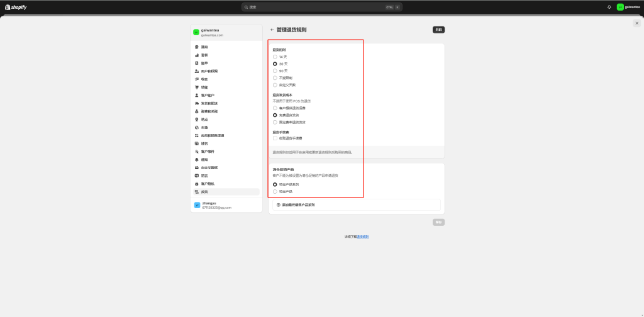Open 套餐 via its chart icon
The width and height of the screenshot is (644, 317).
197,55
